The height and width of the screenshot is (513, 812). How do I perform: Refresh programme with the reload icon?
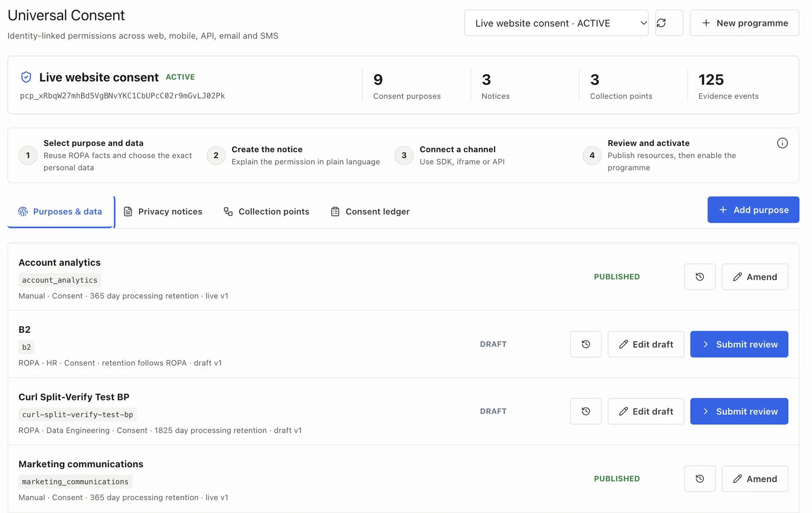pos(669,23)
